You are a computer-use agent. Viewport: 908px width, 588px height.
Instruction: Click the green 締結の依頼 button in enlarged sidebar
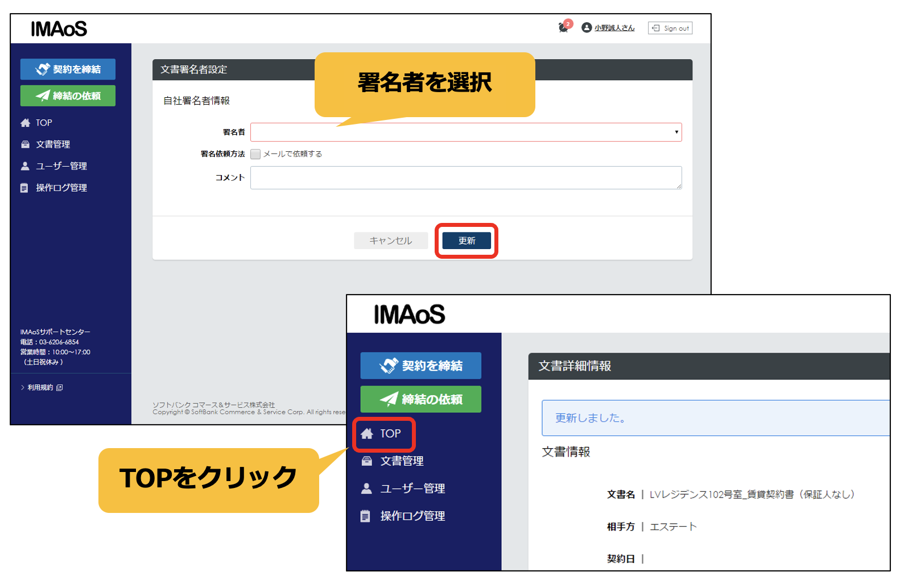(x=420, y=399)
